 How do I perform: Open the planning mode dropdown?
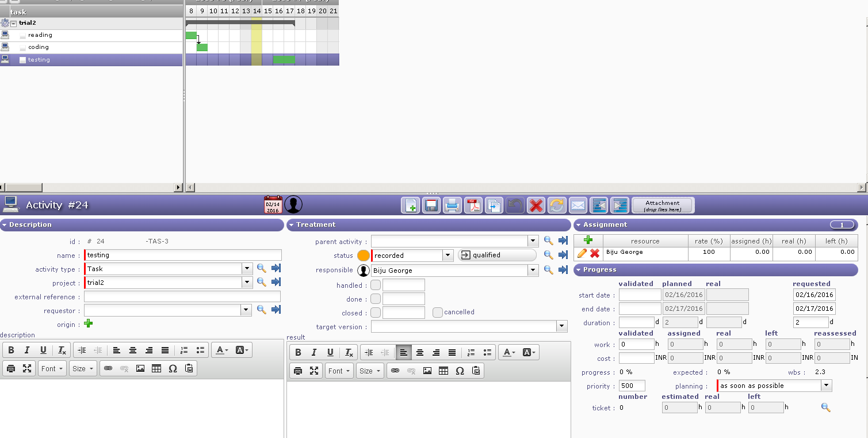(827, 386)
